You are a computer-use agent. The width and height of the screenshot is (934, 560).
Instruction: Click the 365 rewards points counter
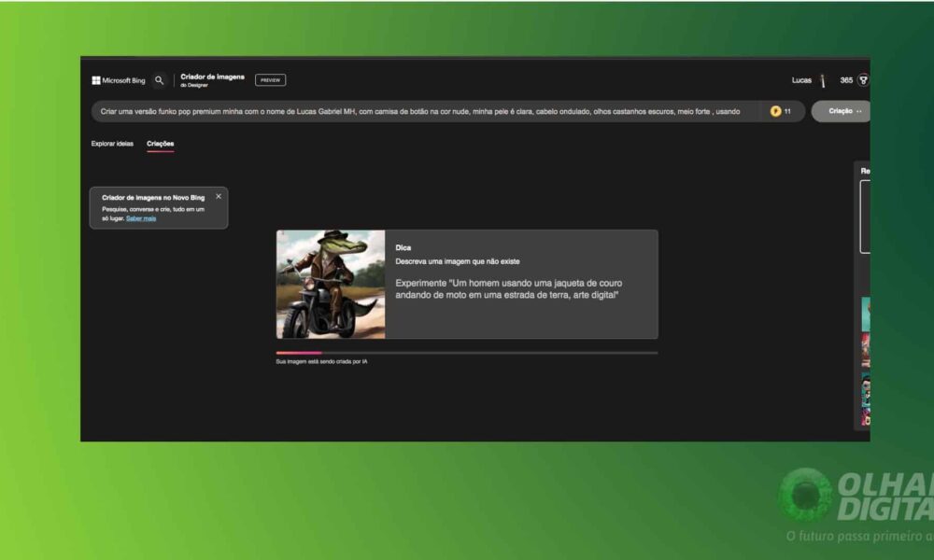[846, 80]
